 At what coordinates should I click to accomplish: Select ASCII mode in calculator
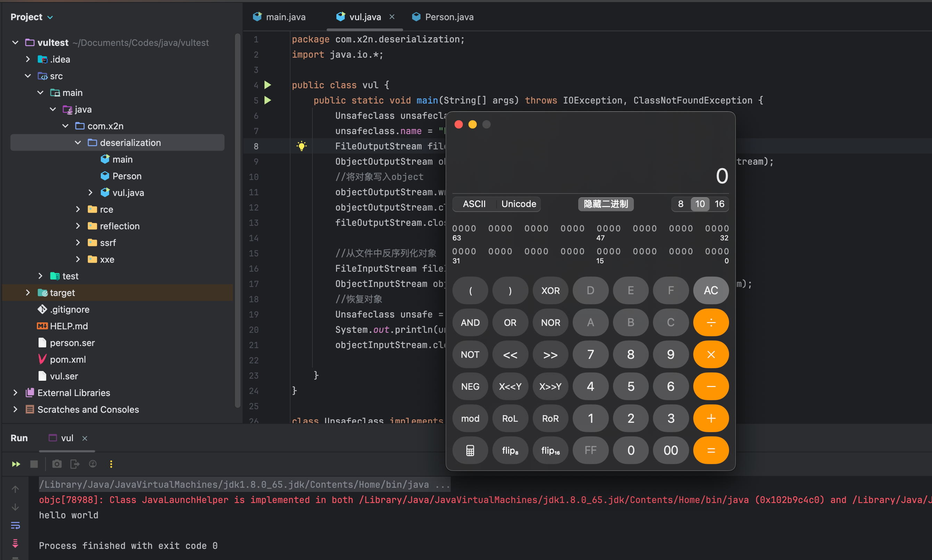pyautogui.click(x=474, y=204)
